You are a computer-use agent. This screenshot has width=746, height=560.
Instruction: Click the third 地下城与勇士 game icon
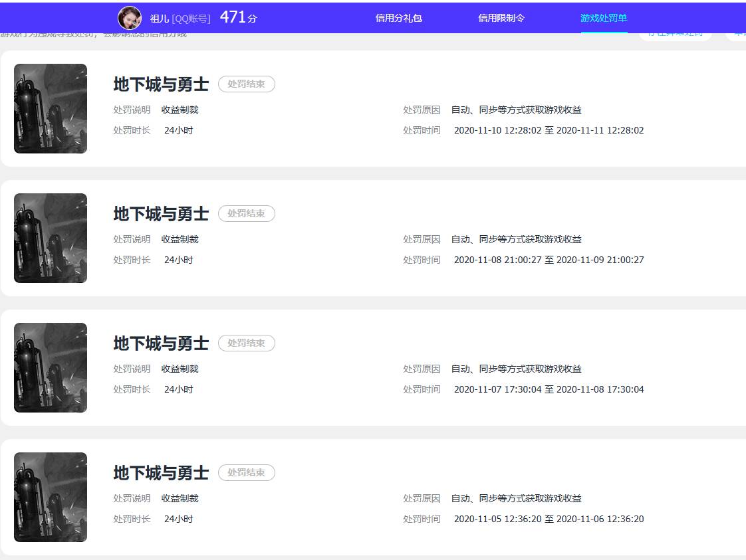[x=50, y=367]
